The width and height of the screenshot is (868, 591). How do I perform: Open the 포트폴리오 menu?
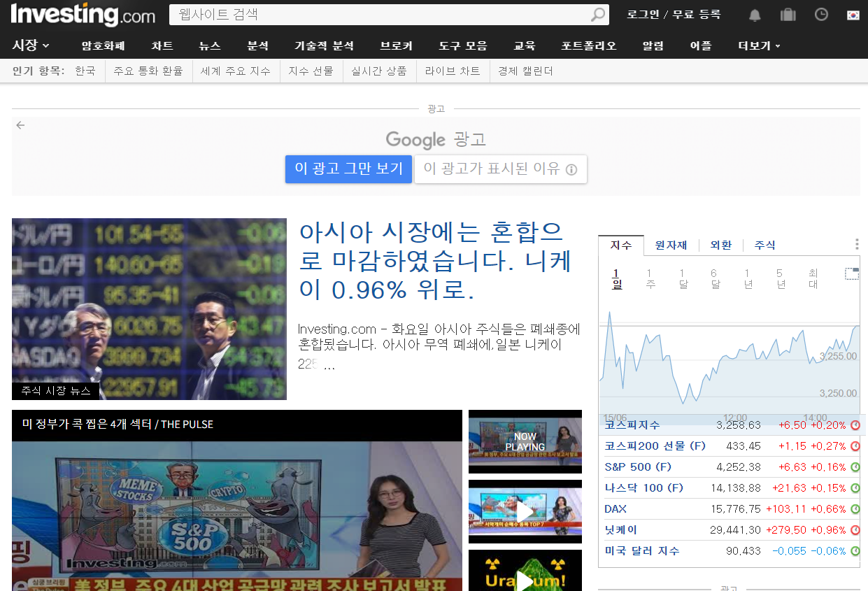click(588, 46)
